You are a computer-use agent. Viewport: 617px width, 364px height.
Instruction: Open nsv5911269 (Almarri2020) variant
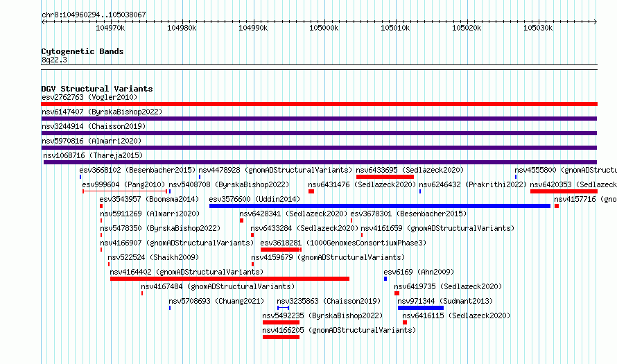[150, 214]
